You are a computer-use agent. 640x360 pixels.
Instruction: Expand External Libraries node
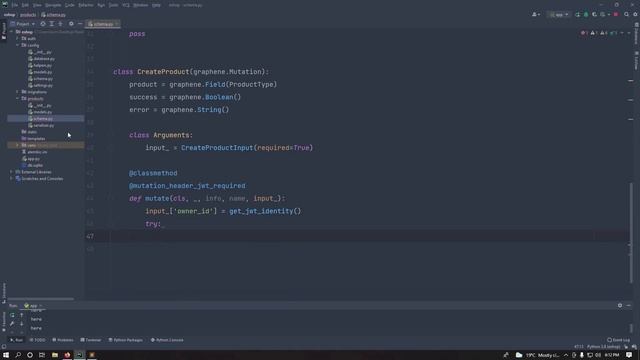point(11,172)
